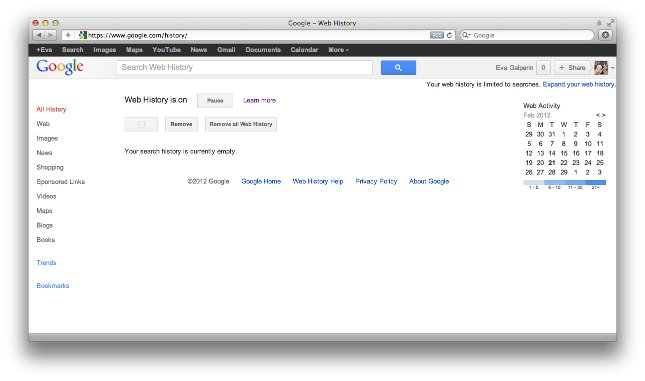Image resolution: width=645 pixels, height=381 pixels.
Task: Add bookmark with plus icon in toolbar
Action: pyautogui.click(x=68, y=35)
